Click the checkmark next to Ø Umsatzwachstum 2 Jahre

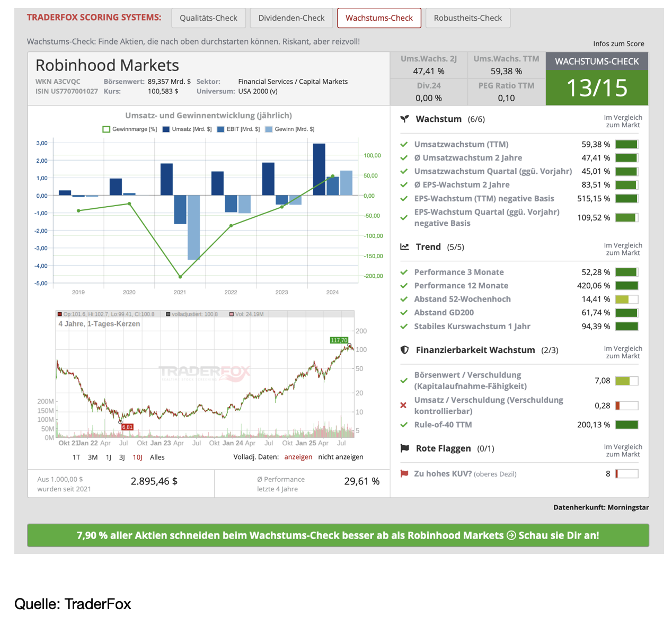coord(404,157)
